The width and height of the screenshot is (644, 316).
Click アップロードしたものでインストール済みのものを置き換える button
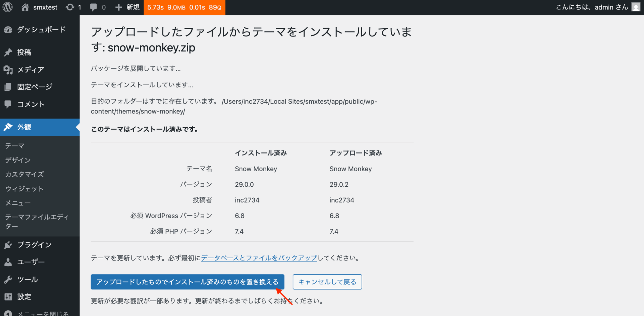point(187,282)
